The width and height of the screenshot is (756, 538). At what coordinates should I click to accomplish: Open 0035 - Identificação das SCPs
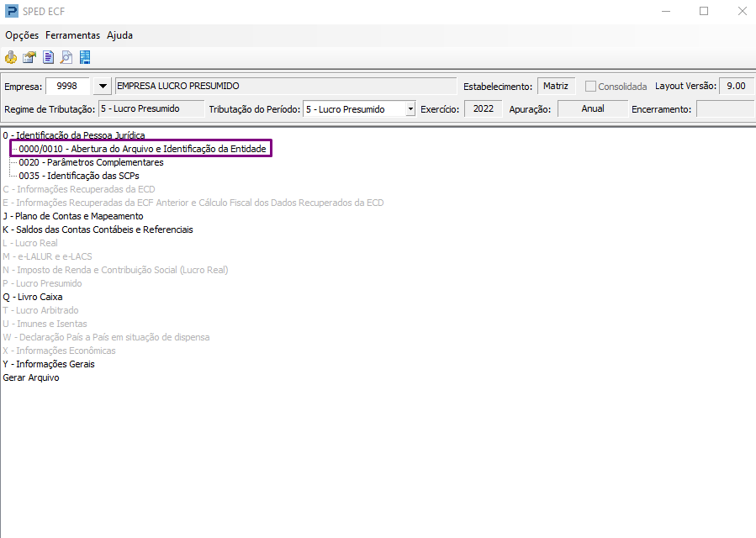[79, 176]
